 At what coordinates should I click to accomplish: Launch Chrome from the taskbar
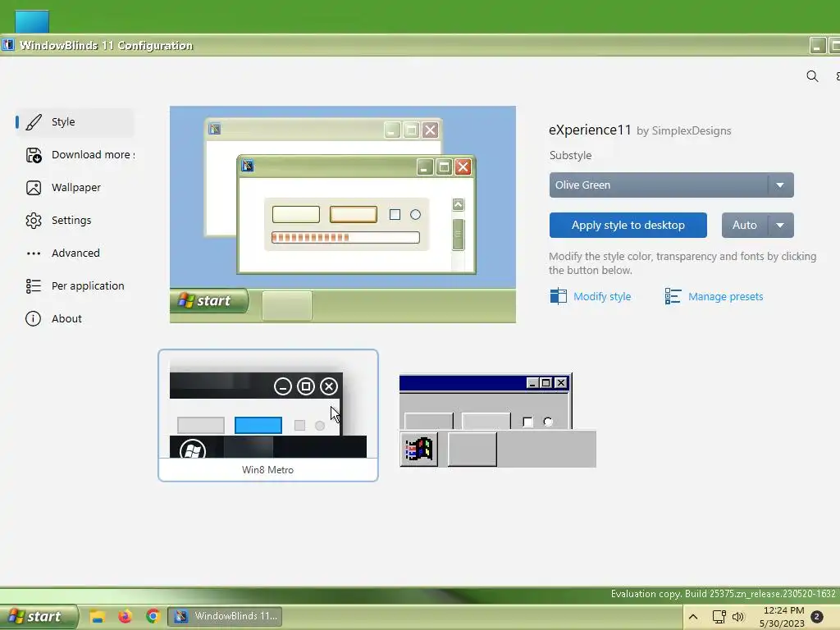[153, 617]
